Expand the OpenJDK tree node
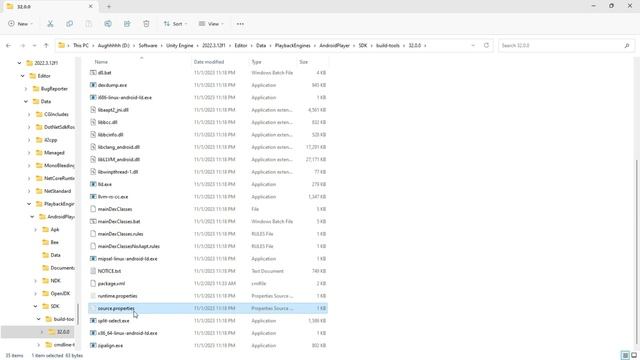 [36, 293]
